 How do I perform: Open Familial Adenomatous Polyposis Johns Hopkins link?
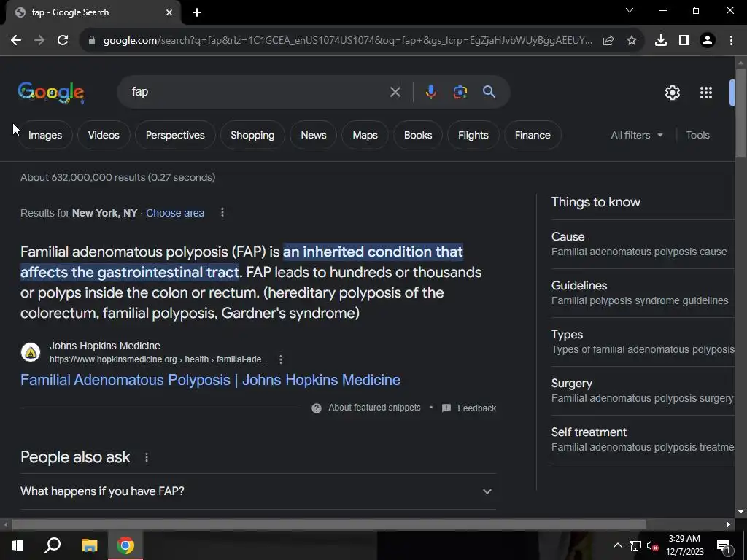[x=210, y=380]
